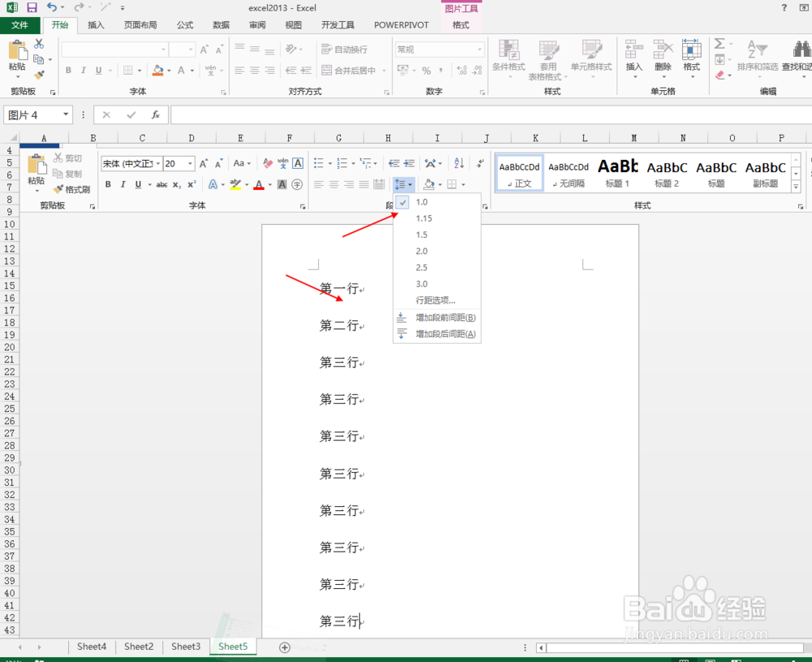The width and height of the screenshot is (812, 662).
Task: Apply the 无间隔 style
Action: click(x=568, y=173)
